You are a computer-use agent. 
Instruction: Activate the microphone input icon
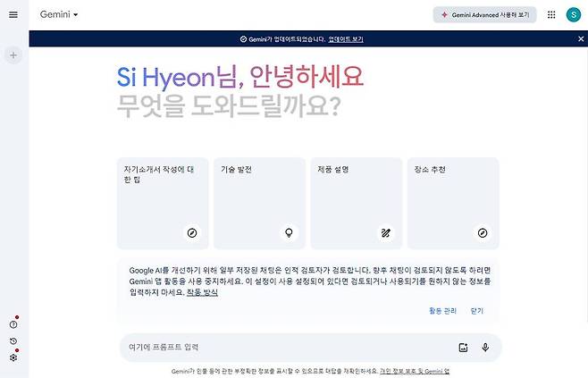485,348
